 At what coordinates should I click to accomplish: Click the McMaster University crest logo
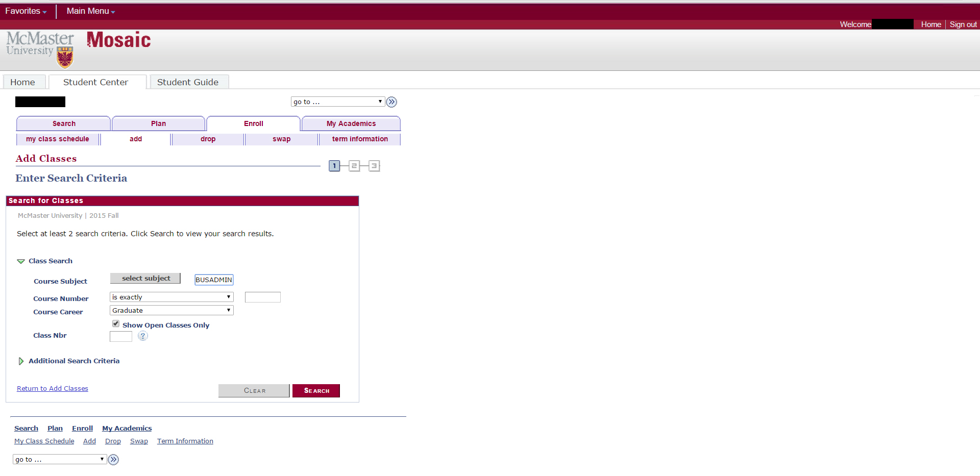65,57
